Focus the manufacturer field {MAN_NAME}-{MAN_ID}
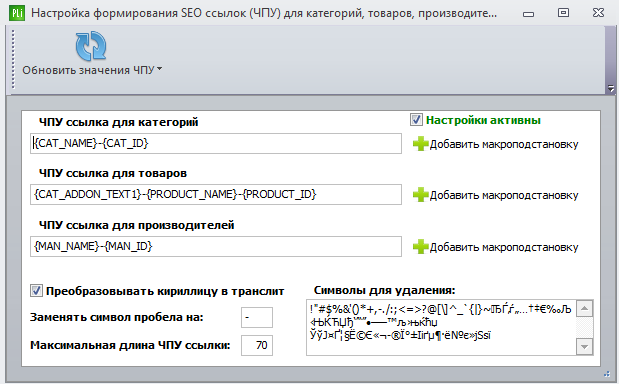Image resolution: width=619 pixels, height=384 pixels. point(216,246)
